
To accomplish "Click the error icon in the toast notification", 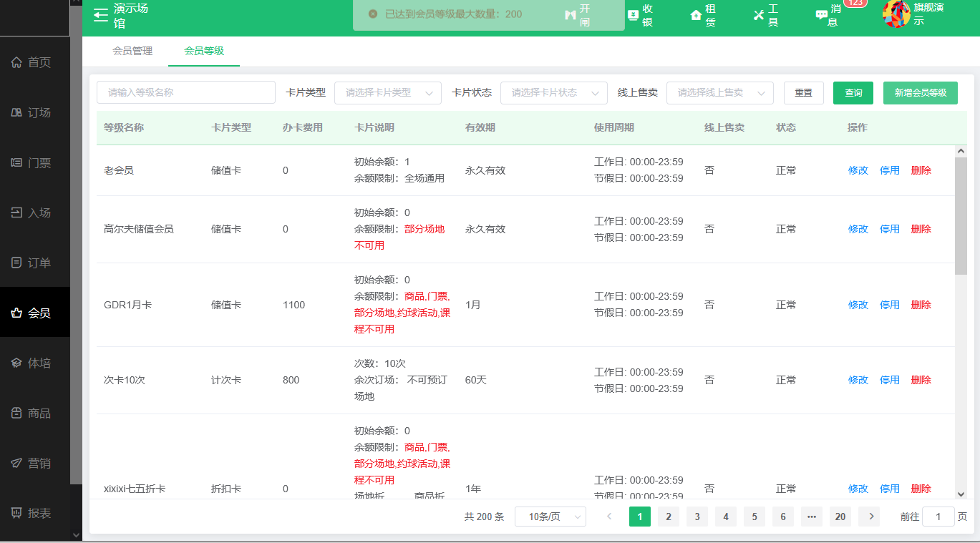I will pyautogui.click(x=372, y=14).
